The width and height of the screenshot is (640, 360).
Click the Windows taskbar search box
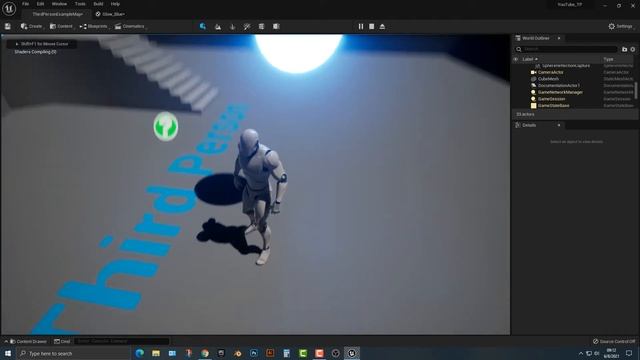pos(73,353)
